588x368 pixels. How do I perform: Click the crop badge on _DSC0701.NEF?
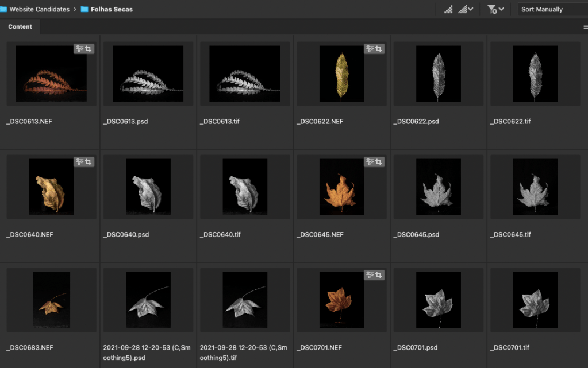point(378,276)
